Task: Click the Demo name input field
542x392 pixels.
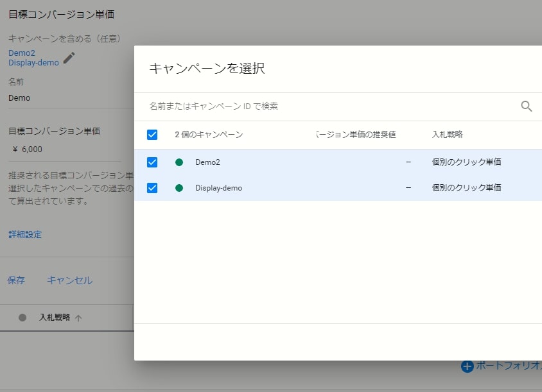Action: (71, 98)
